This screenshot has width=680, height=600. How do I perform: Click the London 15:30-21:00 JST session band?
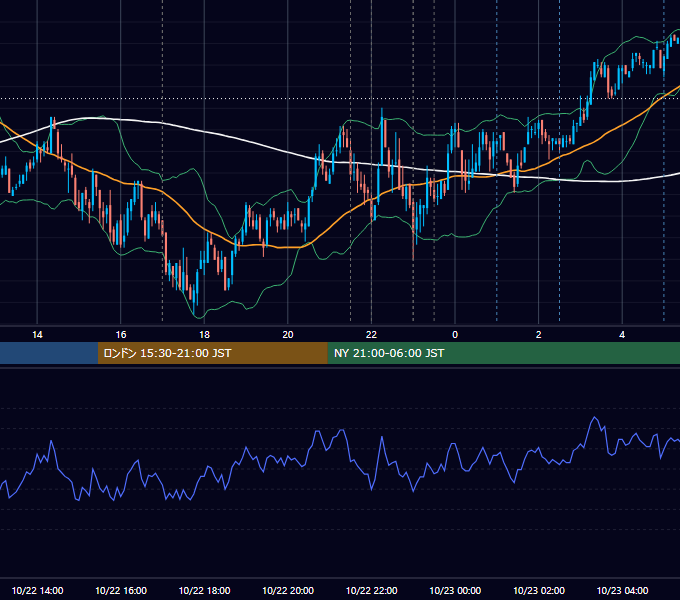[212, 353]
